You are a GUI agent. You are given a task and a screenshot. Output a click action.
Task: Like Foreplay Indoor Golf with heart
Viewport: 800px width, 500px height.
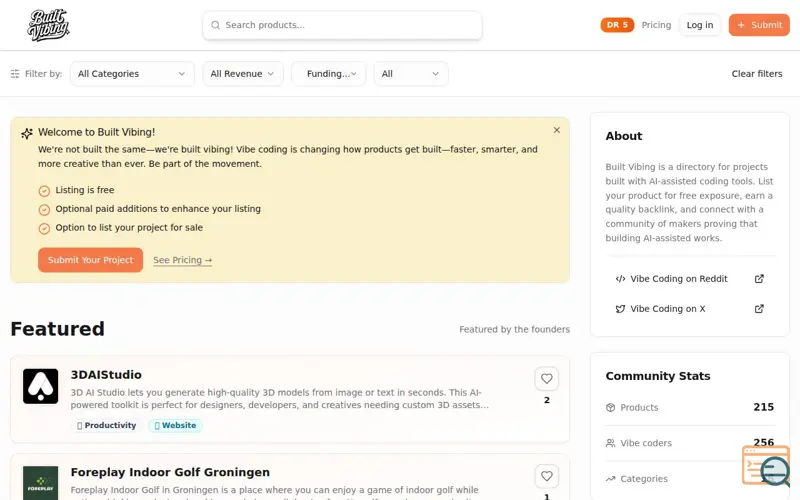(x=546, y=477)
